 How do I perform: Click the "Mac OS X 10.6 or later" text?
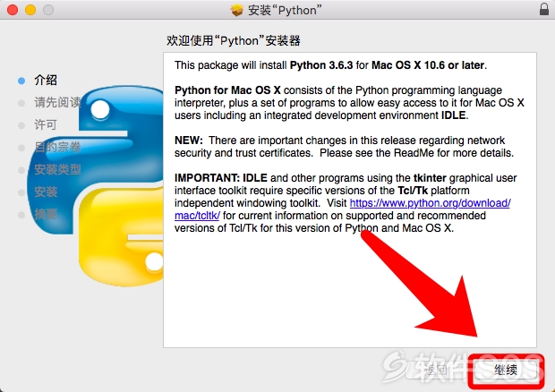click(x=428, y=65)
